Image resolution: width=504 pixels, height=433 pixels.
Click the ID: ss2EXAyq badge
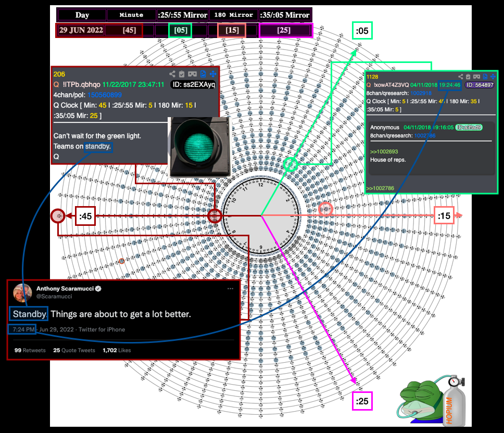point(194,84)
